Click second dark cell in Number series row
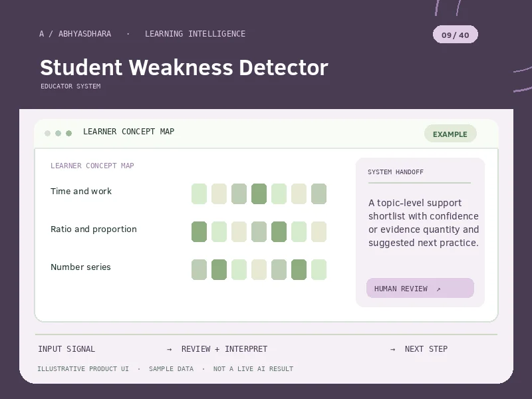Viewport: 532px width, 399px height. click(x=219, y=270)
